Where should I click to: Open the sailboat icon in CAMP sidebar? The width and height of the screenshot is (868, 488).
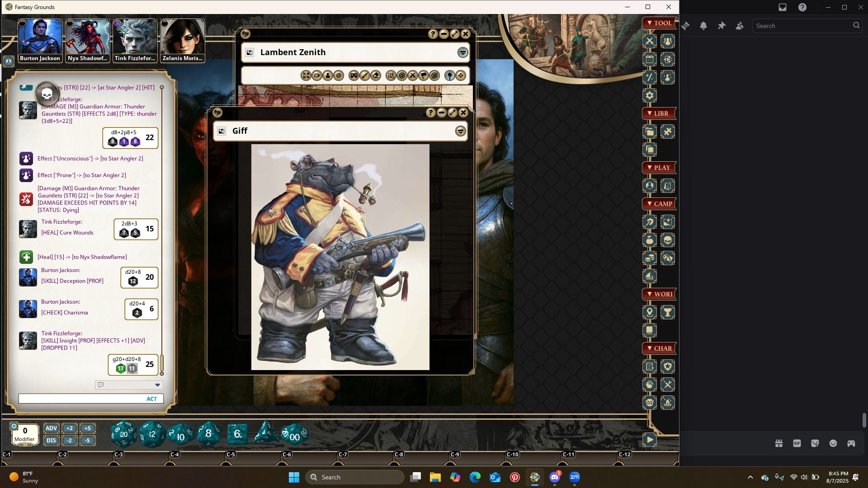pos(649,276)
